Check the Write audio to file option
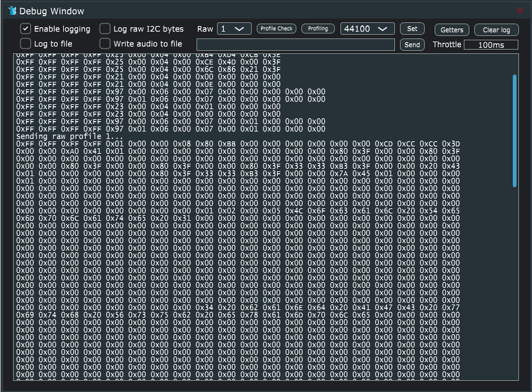 point(105,43)
